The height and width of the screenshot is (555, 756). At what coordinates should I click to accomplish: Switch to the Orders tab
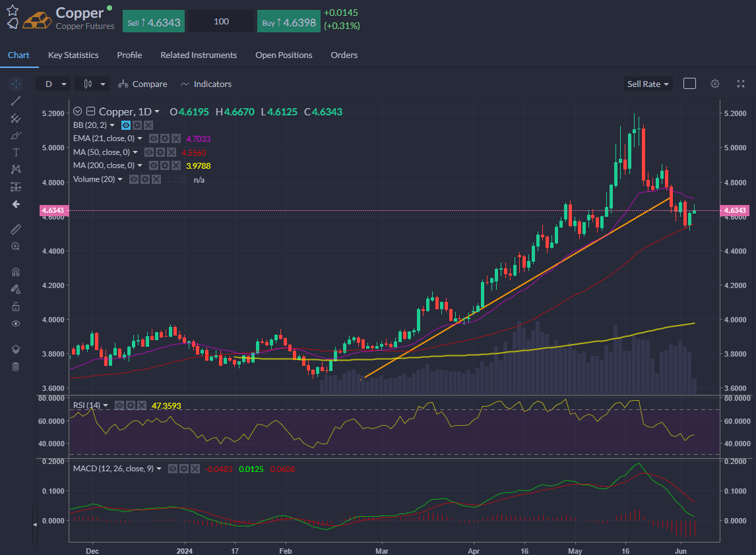(x=344, y=55)
